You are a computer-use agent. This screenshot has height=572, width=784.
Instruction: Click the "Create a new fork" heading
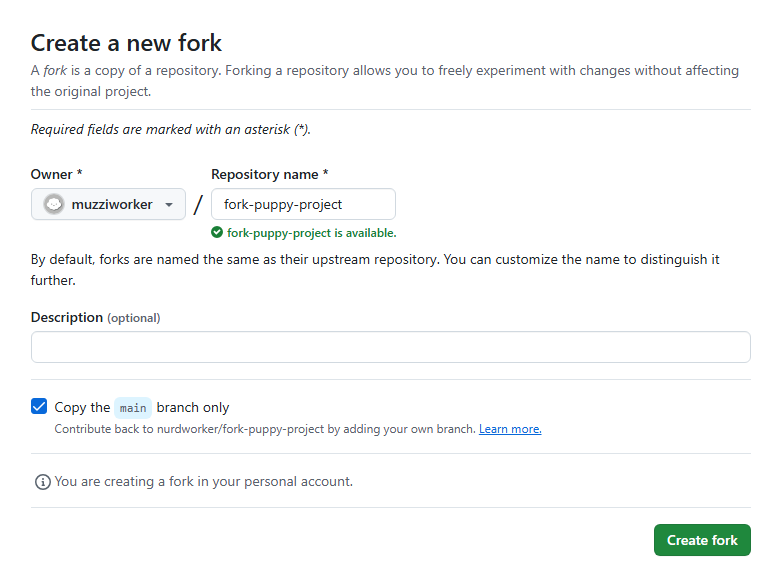(x=126, y=43)
